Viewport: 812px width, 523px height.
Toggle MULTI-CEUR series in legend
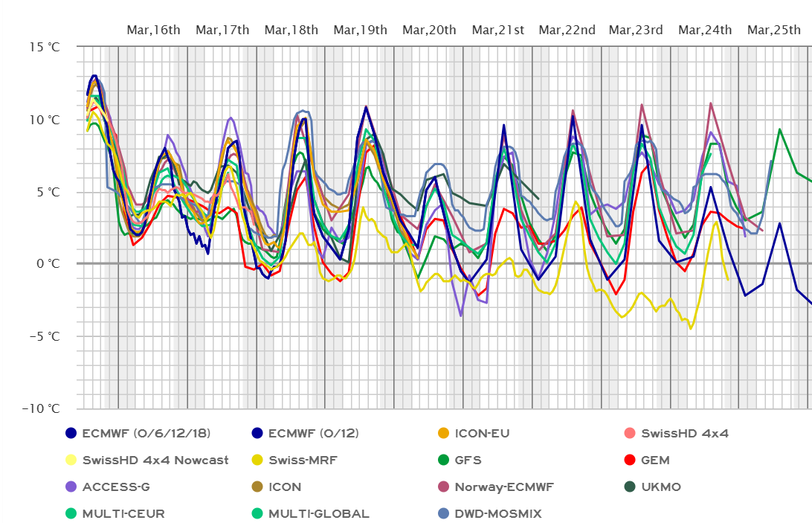tap(123, 513)
